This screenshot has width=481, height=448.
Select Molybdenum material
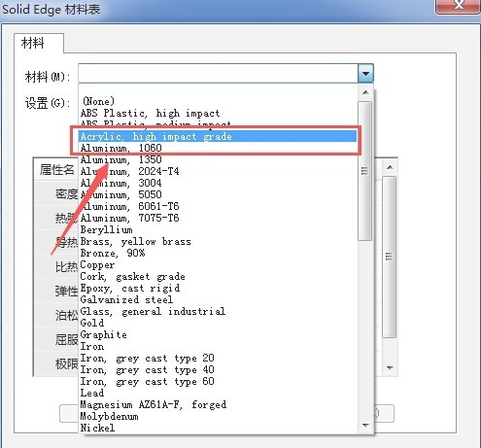[219, 416]
